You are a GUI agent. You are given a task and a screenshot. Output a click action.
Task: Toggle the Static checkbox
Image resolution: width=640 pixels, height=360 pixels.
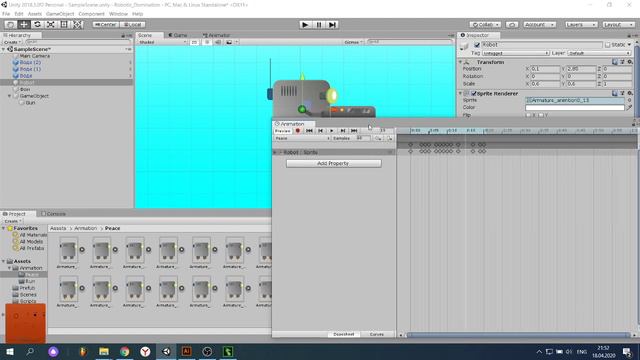pos(607,45)
